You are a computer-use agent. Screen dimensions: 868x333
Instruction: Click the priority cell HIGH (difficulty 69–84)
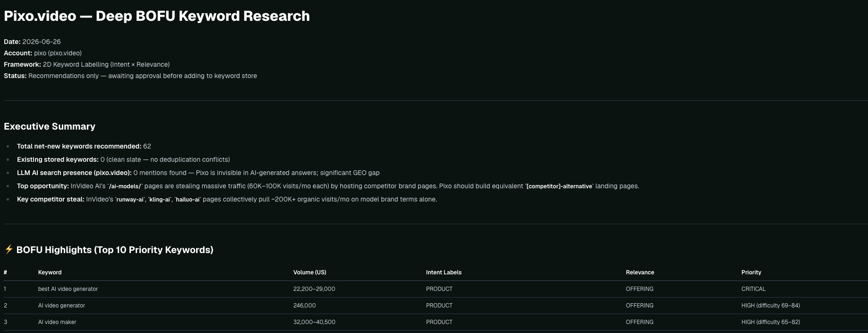(771, 306)
